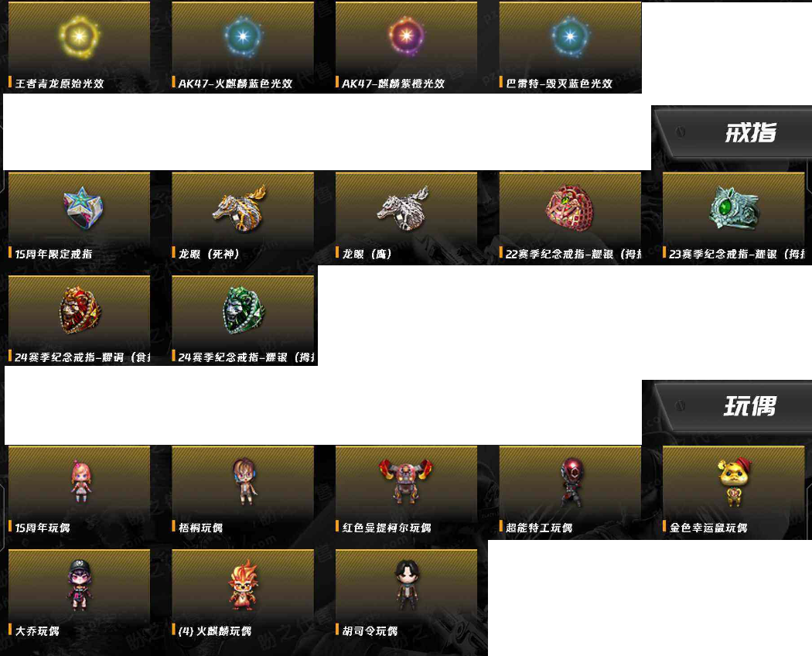Click the 超能特工玩偶 red helmet doll
The width and height of the screenshot is (812, 656).
[x=571, y=482]
